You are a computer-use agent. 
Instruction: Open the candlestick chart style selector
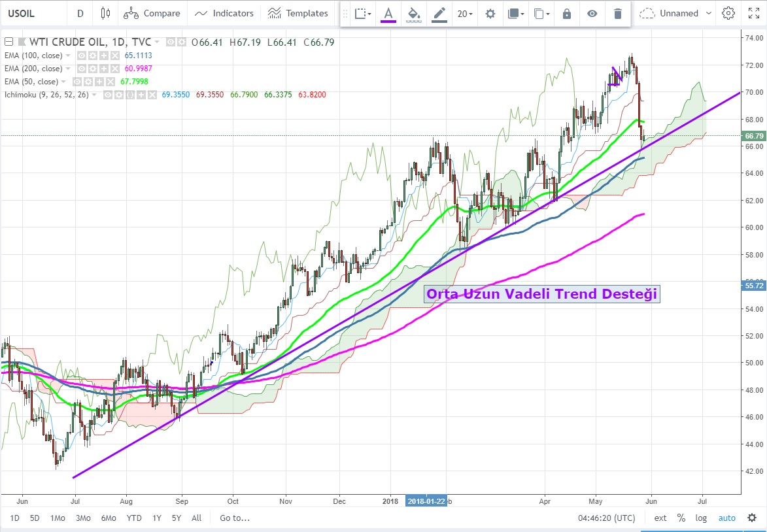(106, 13)
